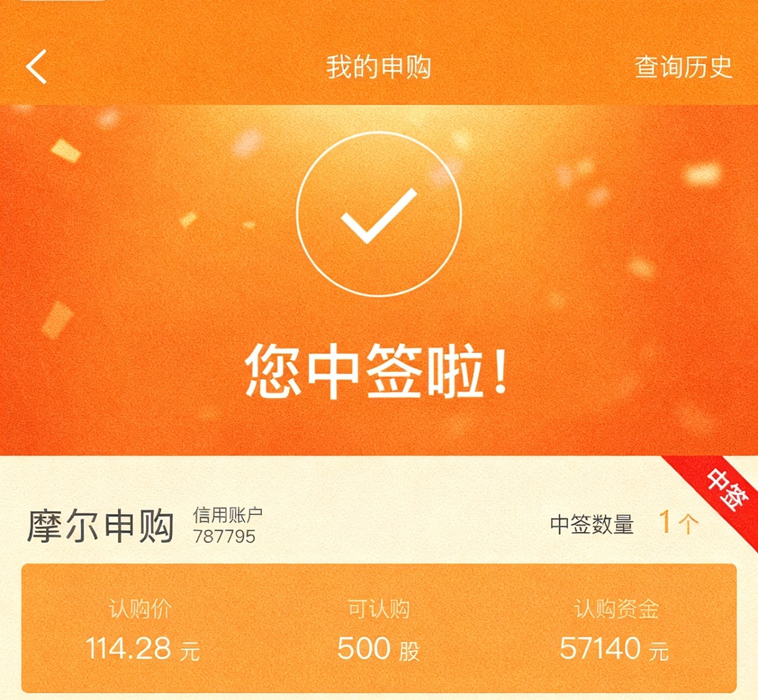Click the red 中签 corner ribbon
Image resolution: width=758 pixels, height=700 pixels.
(717, 499)
